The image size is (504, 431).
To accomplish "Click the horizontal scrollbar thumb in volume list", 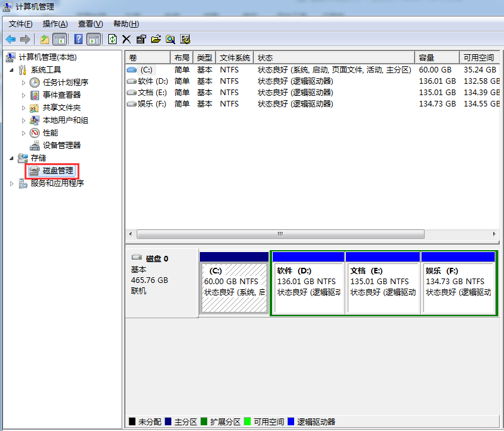I will click(x=280, y=234).
